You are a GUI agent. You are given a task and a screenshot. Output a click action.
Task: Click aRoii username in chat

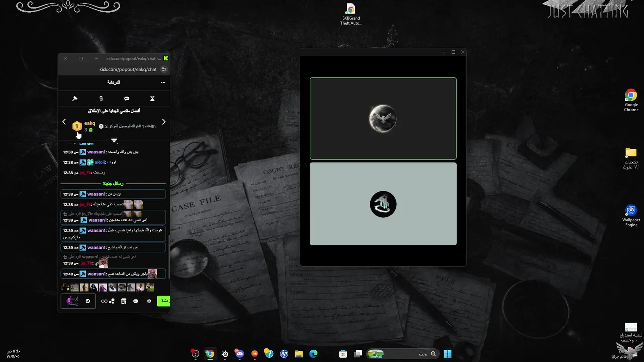(x=100, y=162)
